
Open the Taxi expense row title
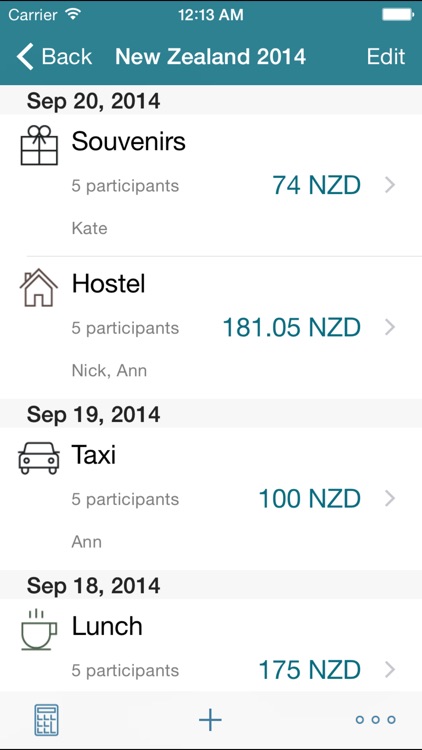point(94,454)
